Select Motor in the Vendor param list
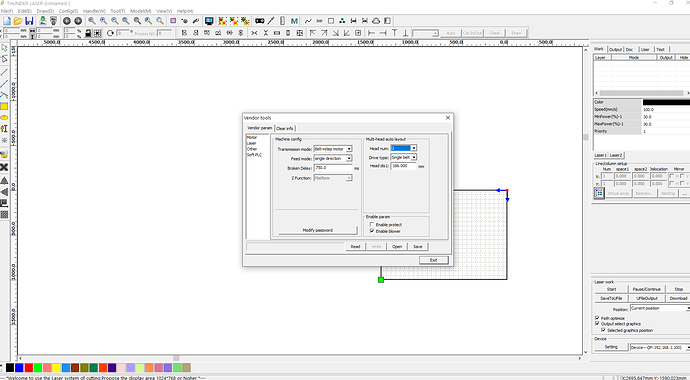Image resolution: width=690 pixels, height=380 pixels. (x=252, y=138)
